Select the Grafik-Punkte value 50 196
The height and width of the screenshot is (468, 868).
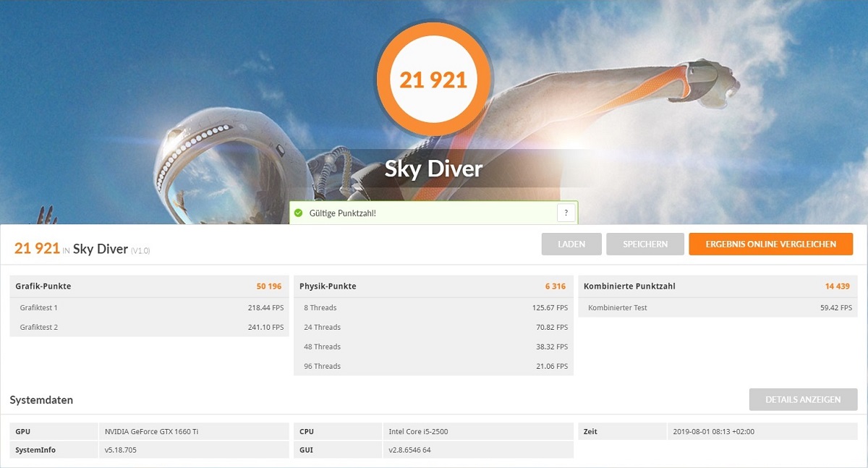269,286
